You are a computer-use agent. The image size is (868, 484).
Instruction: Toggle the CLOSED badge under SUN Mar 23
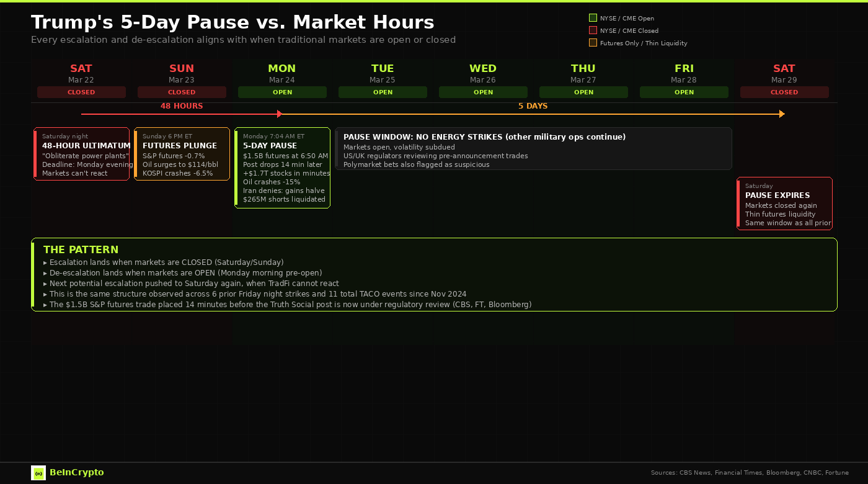click(182, 92)
